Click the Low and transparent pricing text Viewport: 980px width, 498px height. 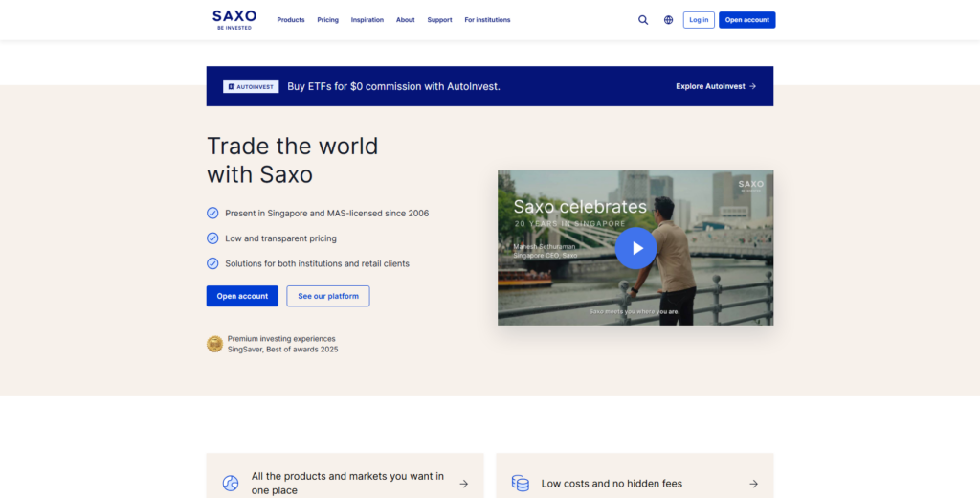click(x=280, y=238)
